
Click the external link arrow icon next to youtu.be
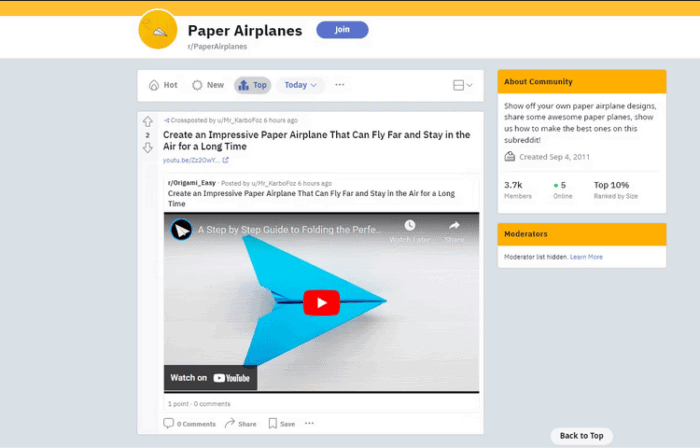coord(225,160)
